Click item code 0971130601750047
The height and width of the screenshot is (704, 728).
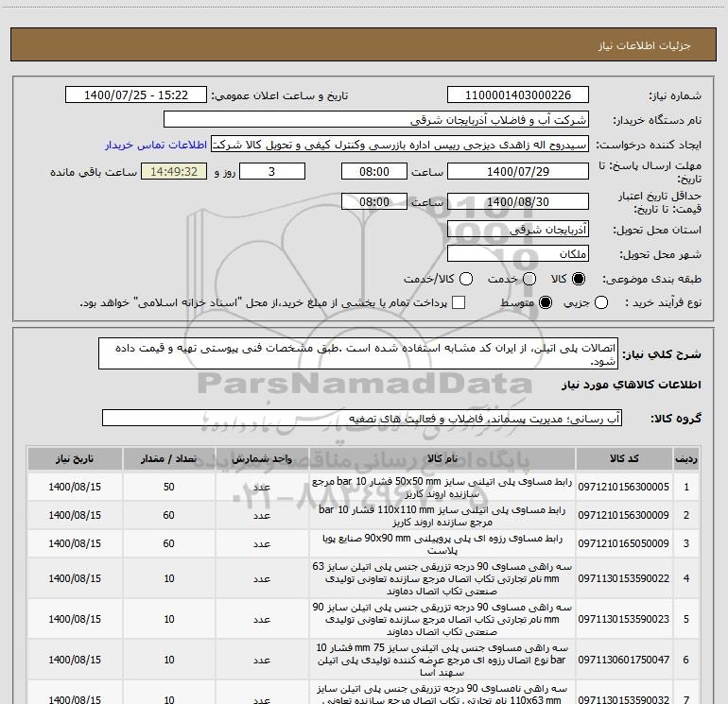pyautogui.click(x=624, y=660)
